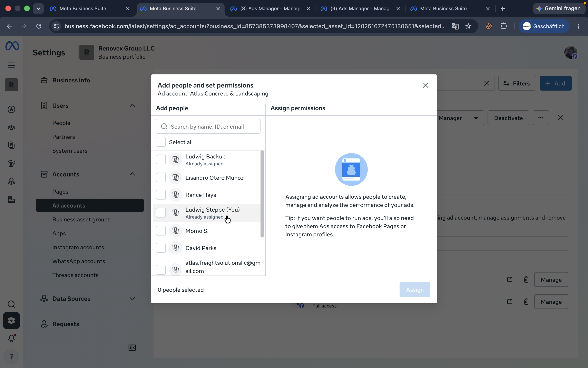Screen dimensions: 588x368
Task: Click the browser back arrow
Action: click(x=9, y=26)
